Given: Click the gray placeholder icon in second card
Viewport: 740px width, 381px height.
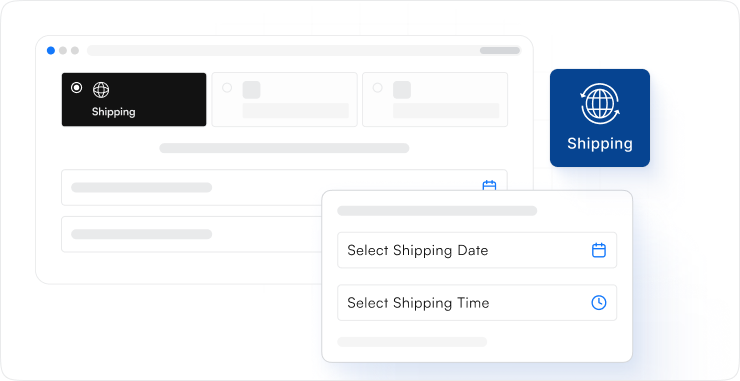Looking at the screenshot, I should pyautogui.click(x=252, y=90).
